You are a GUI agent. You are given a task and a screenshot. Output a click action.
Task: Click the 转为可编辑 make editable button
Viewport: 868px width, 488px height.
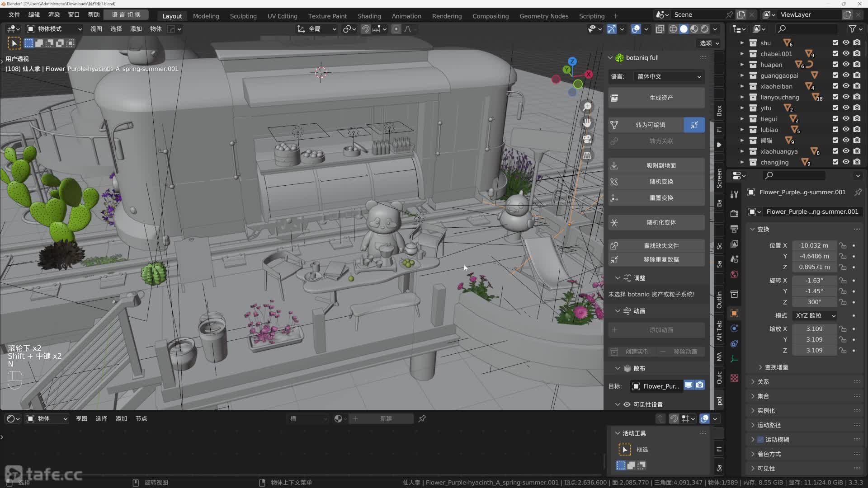click(x=645, y=125)
